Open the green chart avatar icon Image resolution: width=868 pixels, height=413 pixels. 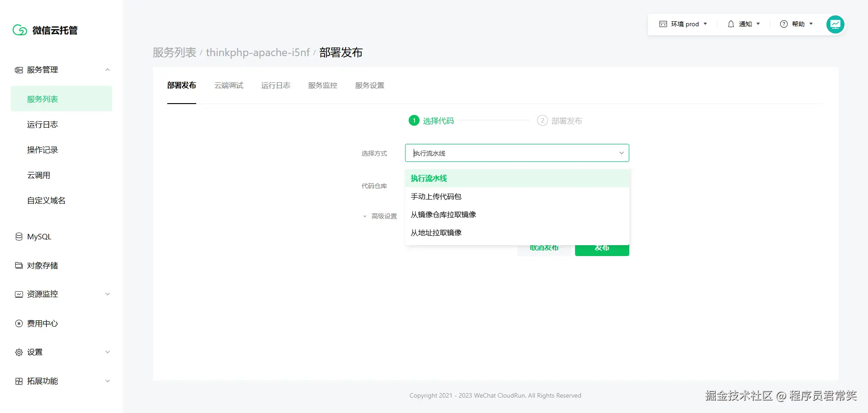pos(835,24)
